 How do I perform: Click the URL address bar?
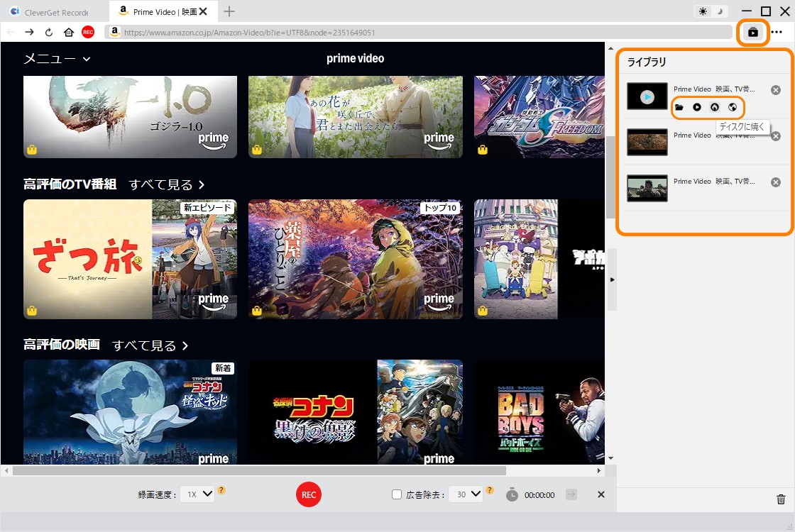click(x=419, y=33)
